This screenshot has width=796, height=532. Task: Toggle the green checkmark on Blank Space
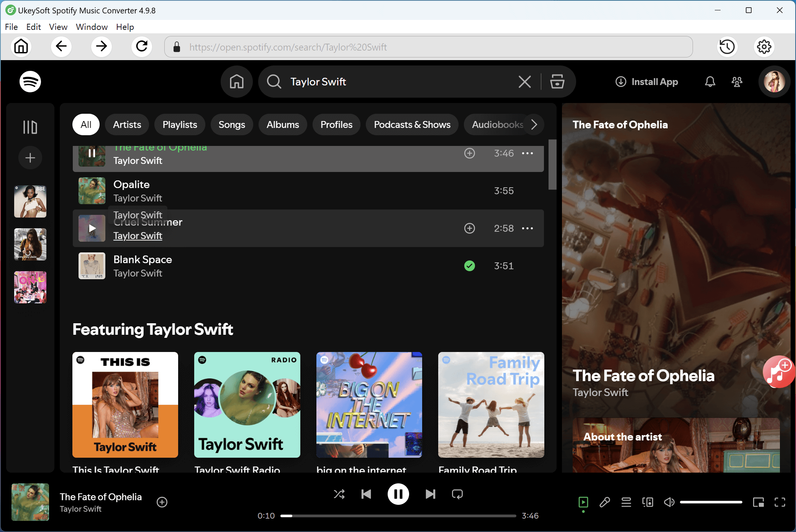point(470,266)
